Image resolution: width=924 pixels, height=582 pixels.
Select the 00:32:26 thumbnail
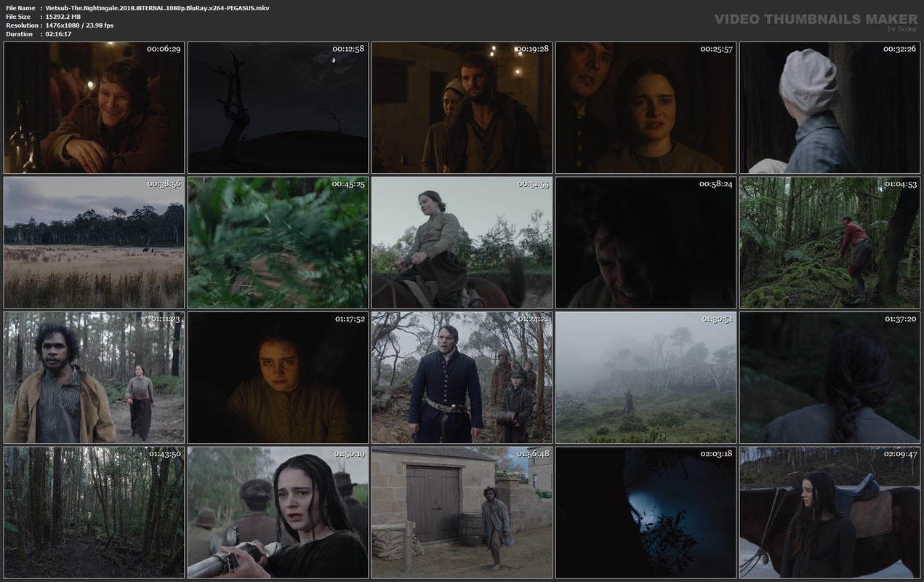coord(829,108)
